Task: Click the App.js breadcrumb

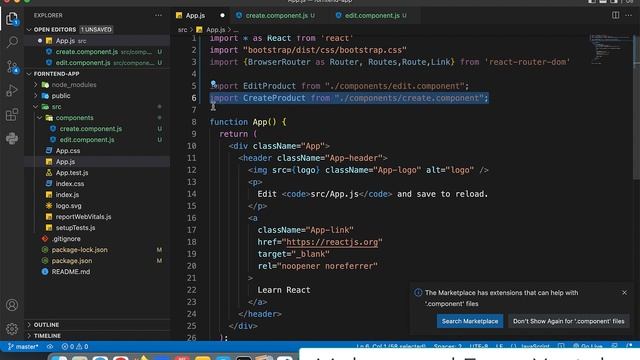Action: tap(216, 30)
